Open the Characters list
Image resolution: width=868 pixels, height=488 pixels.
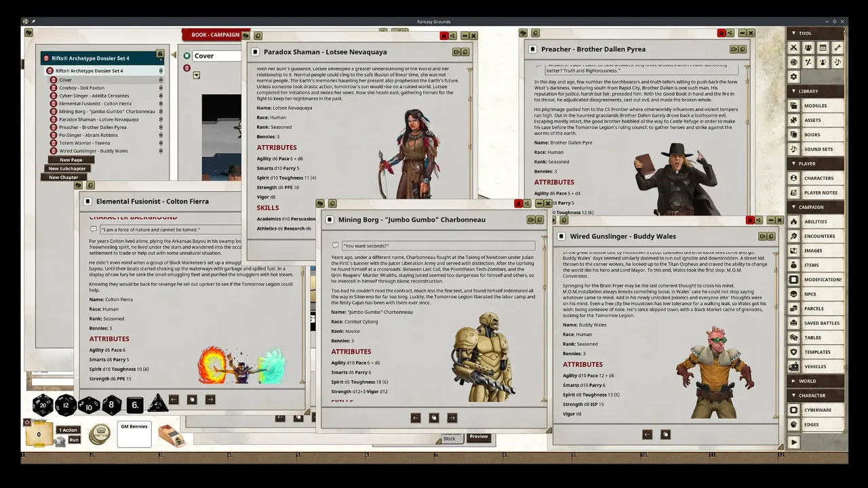tap(816, 178)
